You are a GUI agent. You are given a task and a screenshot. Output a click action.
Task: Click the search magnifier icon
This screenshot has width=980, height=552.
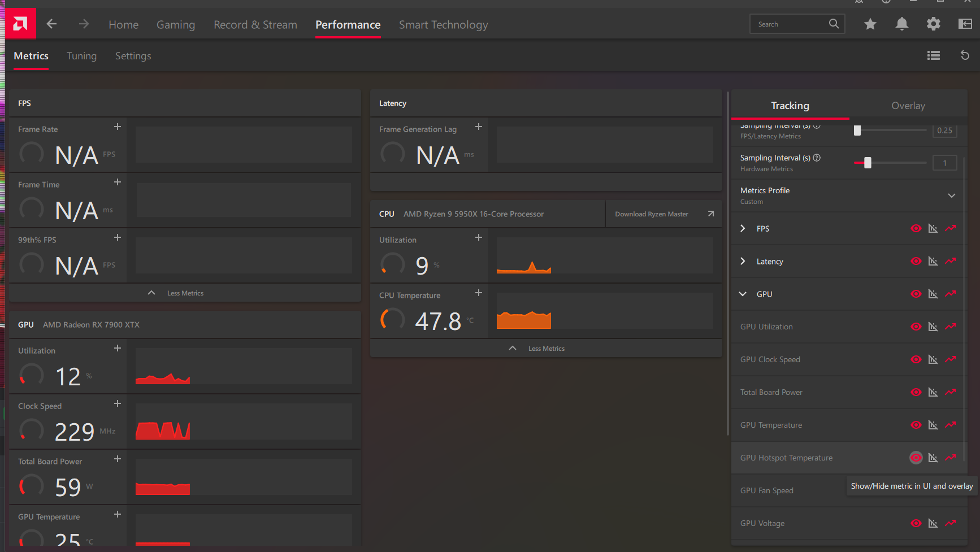click(x=834, y=24)
